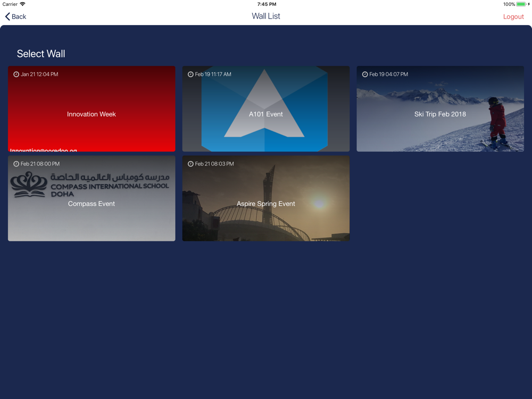Viewport: 532px width, 399px height.
Task: Click the clock icon on A101 Event
Action: click(x=190, y=74)
